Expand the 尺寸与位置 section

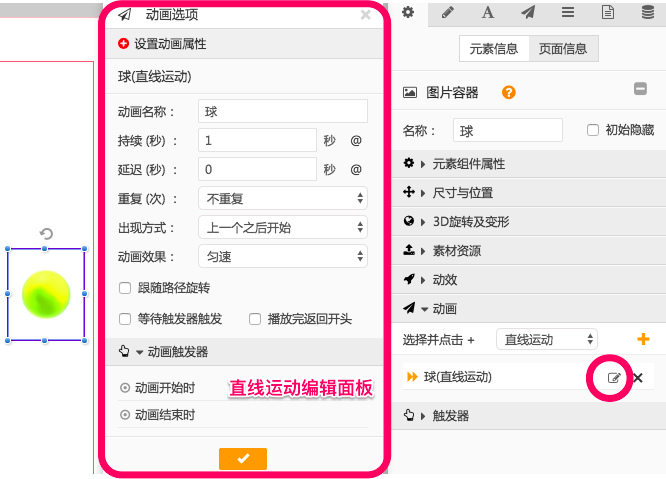click(x=462, y=192)
